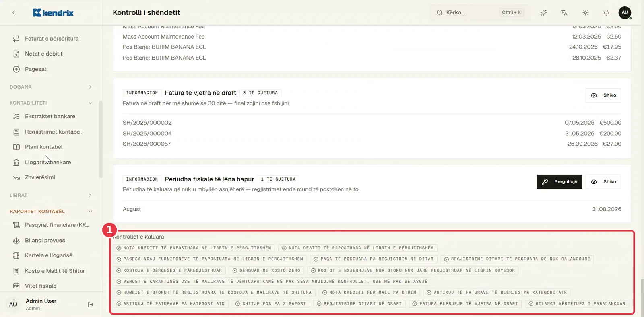Click the Kendrix logo
Viewport: 644px width, 317px height.
[x=53, y=13]
